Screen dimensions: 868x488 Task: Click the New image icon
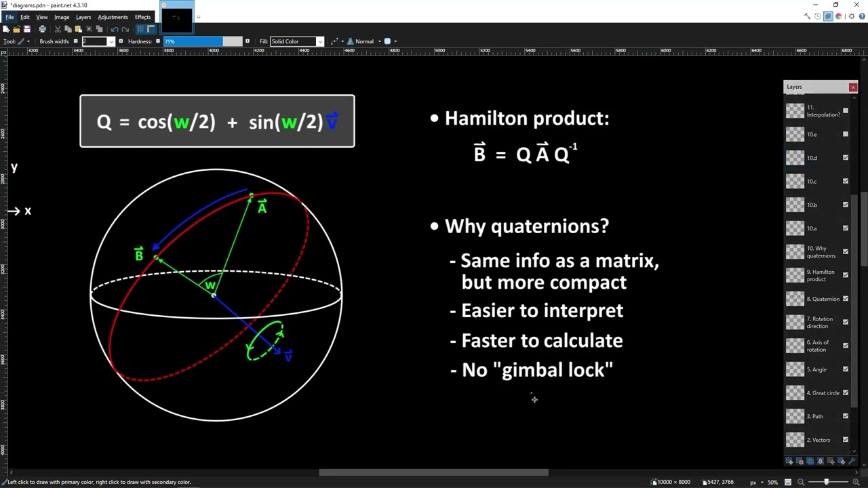(x=6, y=29)
